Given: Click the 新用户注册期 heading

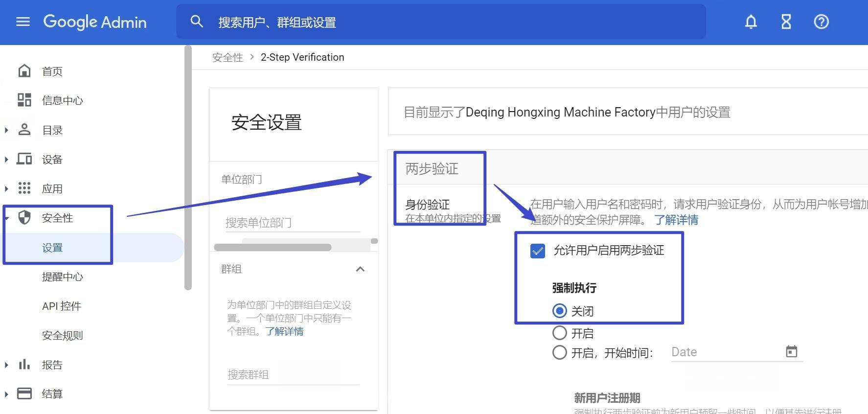Looking at the screenshot, I should point(607,398).
